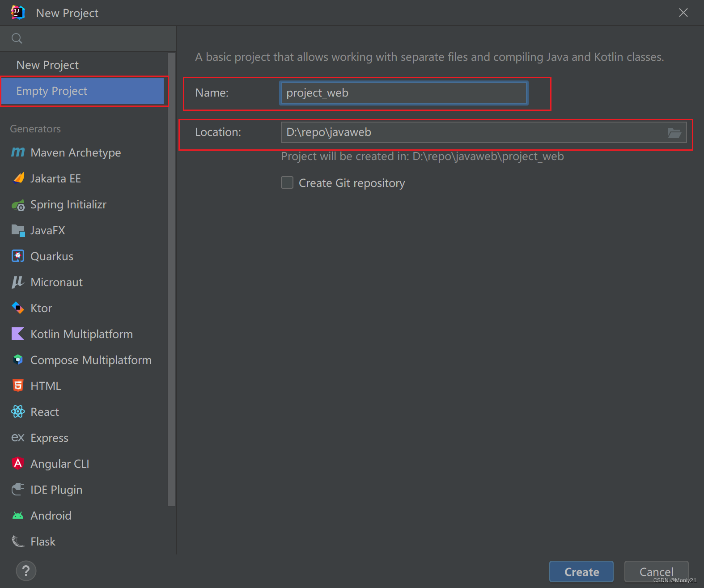
Task: Browse for location with folder icon
Action: (674, 132)
